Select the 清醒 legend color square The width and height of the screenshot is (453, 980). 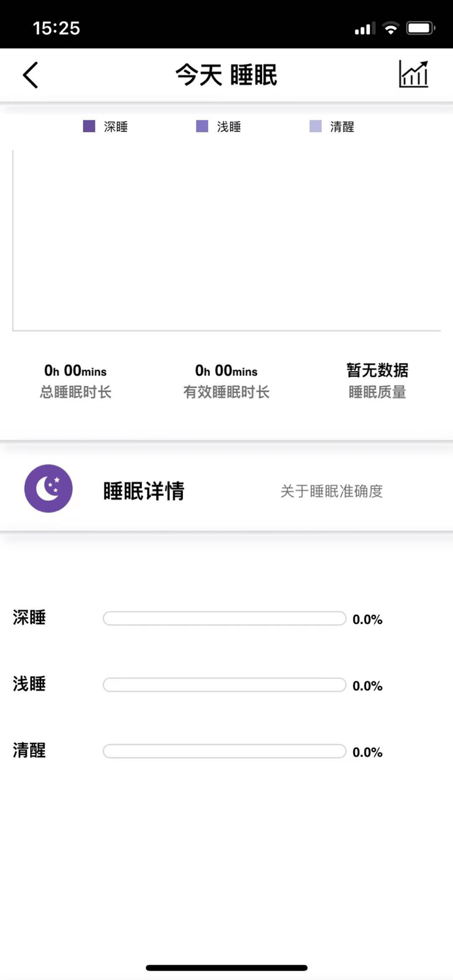tap(316, 127)
